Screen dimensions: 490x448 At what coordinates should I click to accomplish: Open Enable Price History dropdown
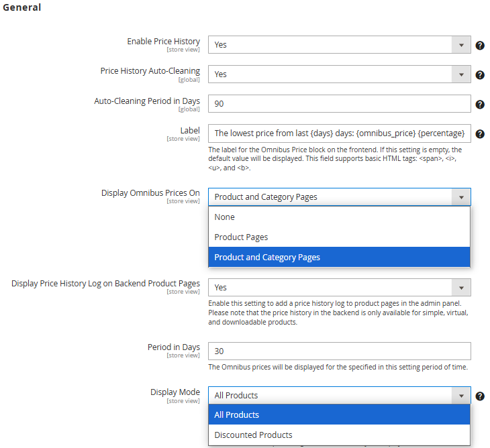340,45
